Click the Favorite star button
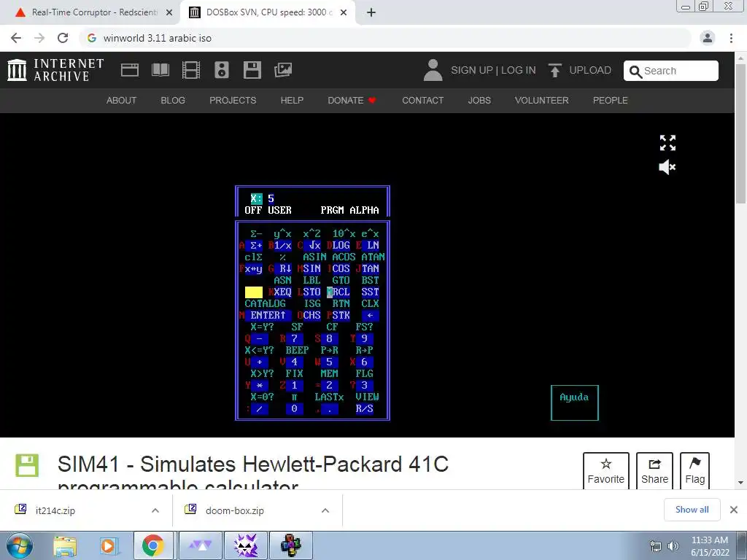The height and width of the screenshot is (560, 747). click(606, 470)
